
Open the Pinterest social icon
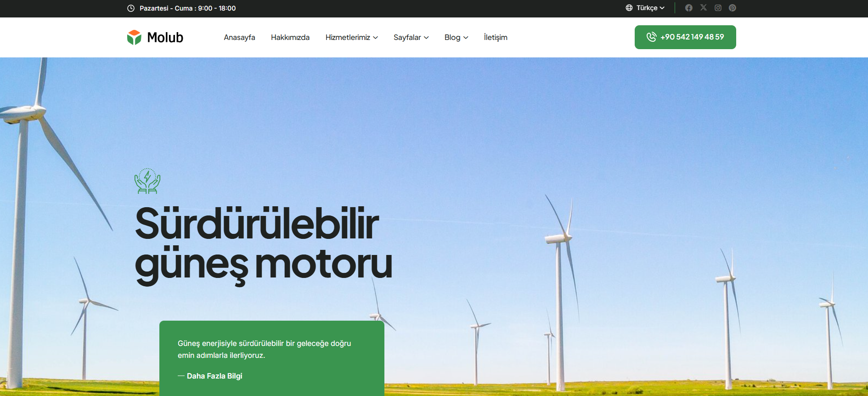733,8
